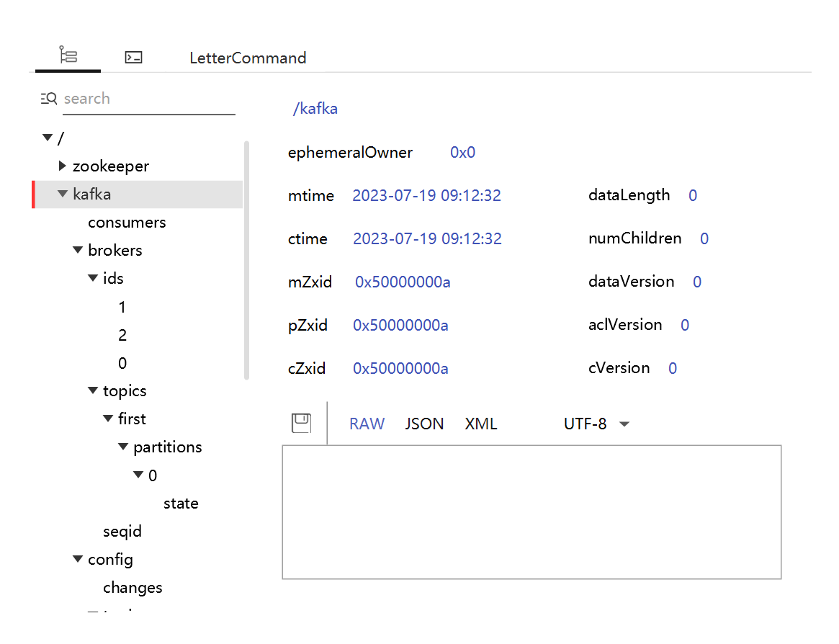Click the ctime timestamp value

click(427, 238)
